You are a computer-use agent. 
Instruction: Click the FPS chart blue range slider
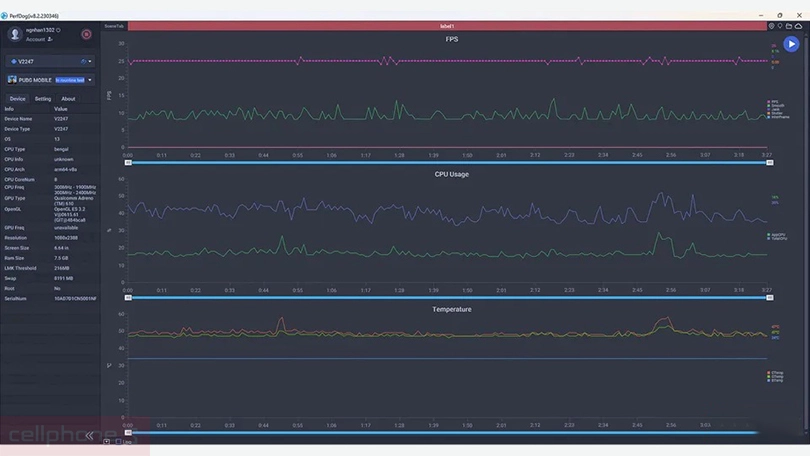(x=448, y=162)
